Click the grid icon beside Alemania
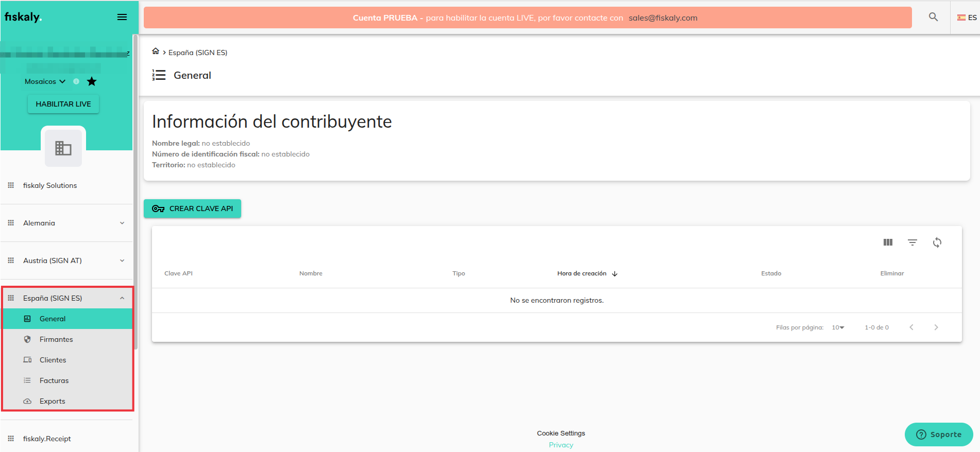The width and height of the screenshot is (980, 452). tap(11, 223)
